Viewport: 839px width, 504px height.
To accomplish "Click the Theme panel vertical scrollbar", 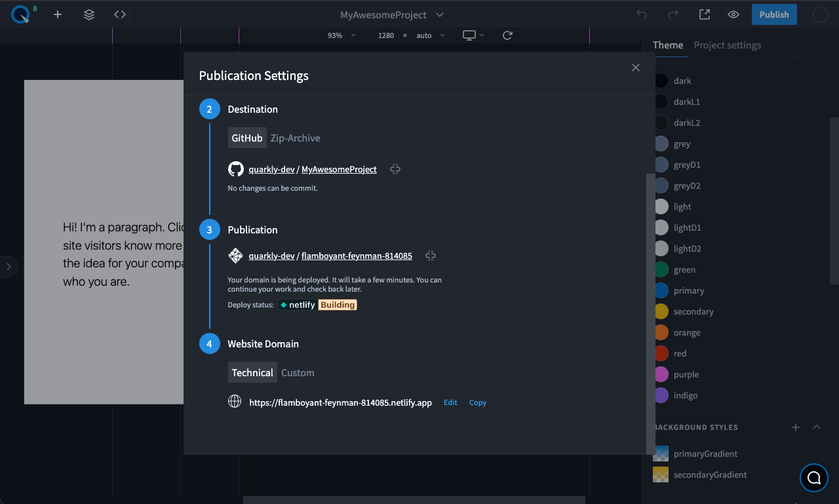I will point(834,201).
